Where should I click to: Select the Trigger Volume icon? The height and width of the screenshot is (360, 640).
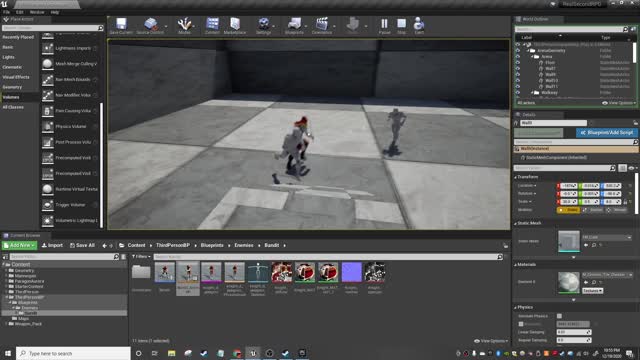(x=47, y=205)
